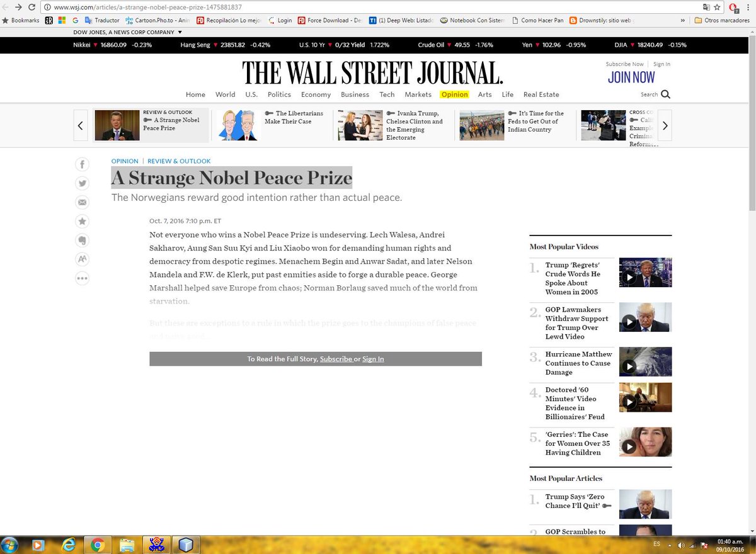Click the Wall Street Journal logo
This screenshot has width=756, height=554.
(x=373, y=73)
